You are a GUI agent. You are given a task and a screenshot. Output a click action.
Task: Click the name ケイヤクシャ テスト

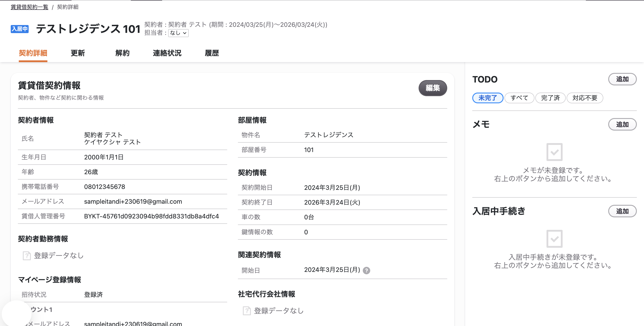point(112,142)
